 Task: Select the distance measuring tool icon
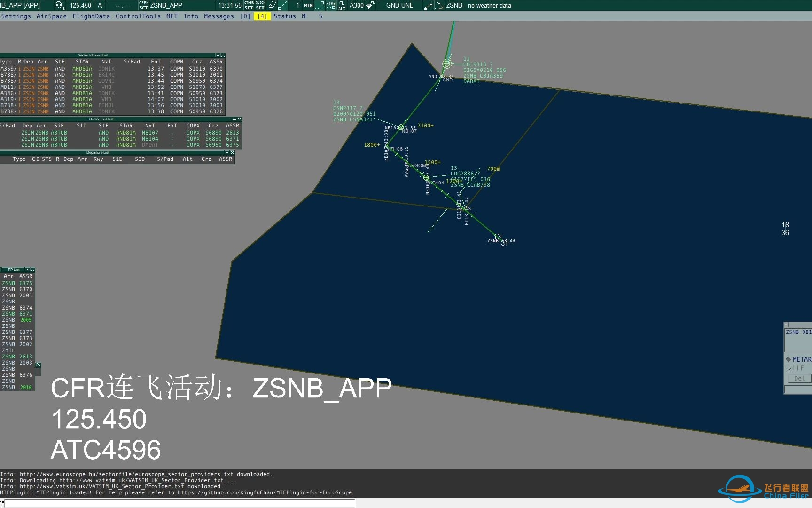282,5
